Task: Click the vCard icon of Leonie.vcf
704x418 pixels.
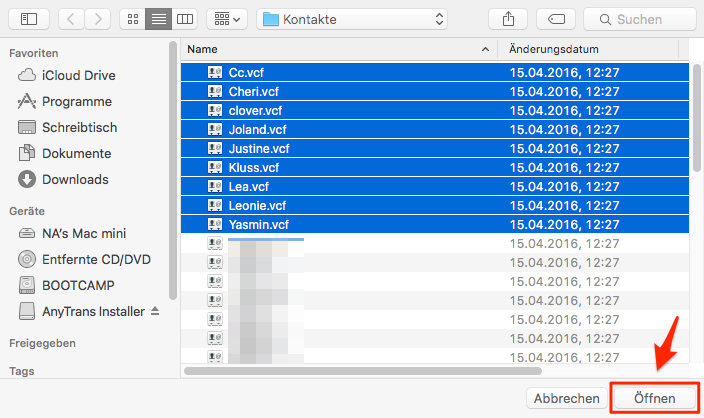Action: tap(215, 206)
